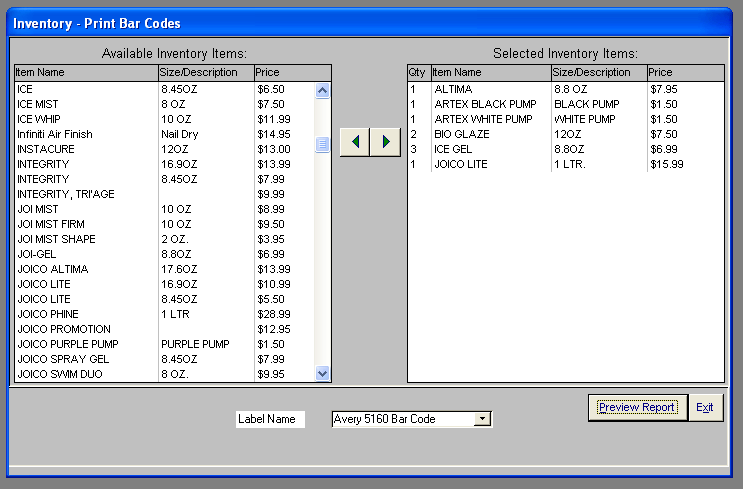Click the left green arrow remove button
Image resolution: width=743 pixels, height=489 pixels.
click(355, 142)
